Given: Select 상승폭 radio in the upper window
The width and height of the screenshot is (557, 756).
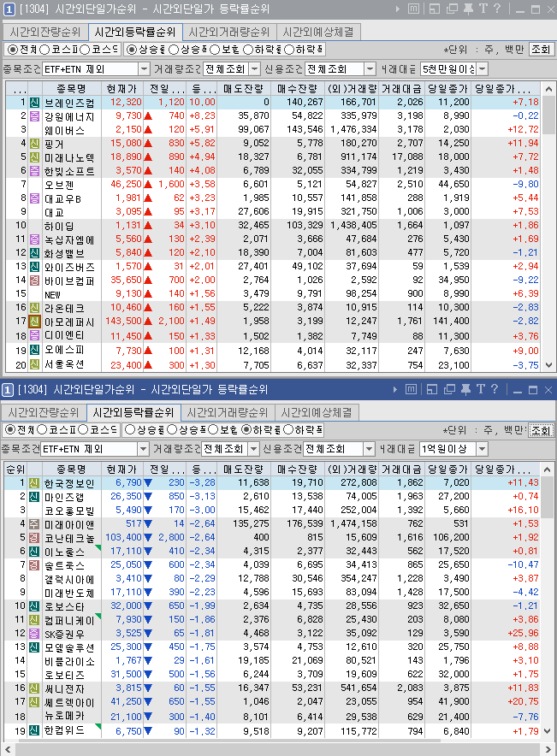Looking at the screenshot, I should pyautogui.click(x=173, y=50).
